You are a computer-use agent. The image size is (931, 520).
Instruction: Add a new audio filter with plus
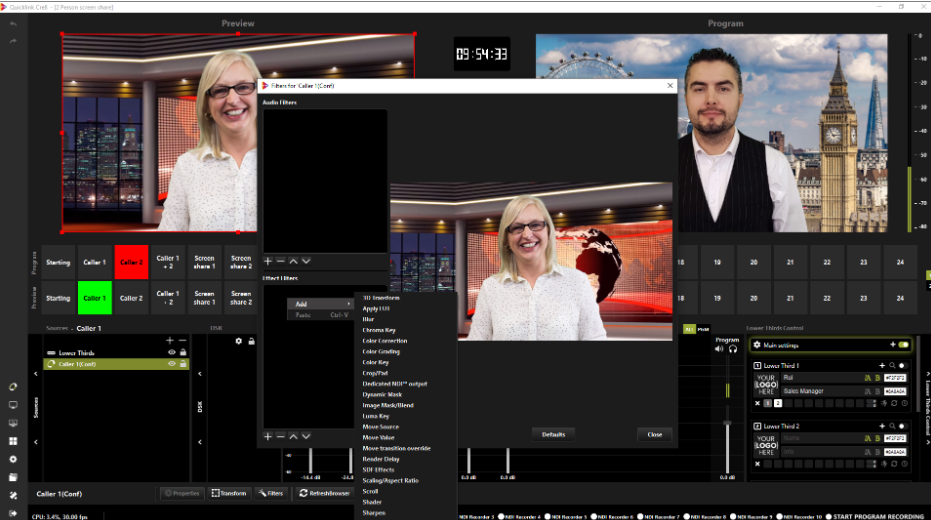(268, 261)
